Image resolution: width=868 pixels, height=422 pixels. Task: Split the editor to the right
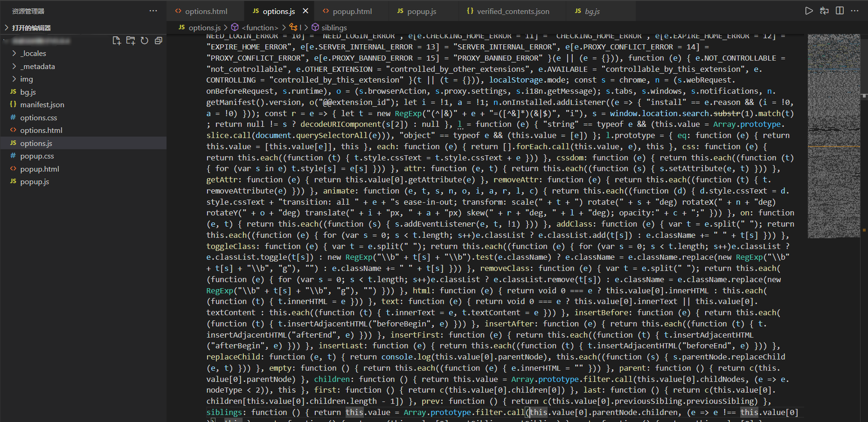point(840,11)
